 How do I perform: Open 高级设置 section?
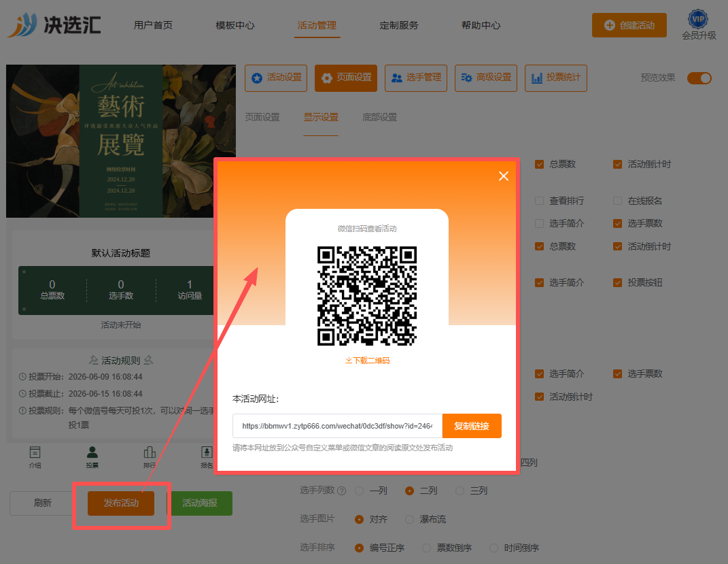click(485, 78)
